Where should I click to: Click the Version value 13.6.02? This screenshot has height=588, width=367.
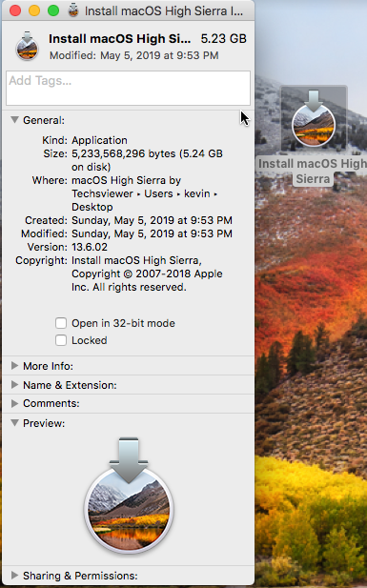pos(90,247)
